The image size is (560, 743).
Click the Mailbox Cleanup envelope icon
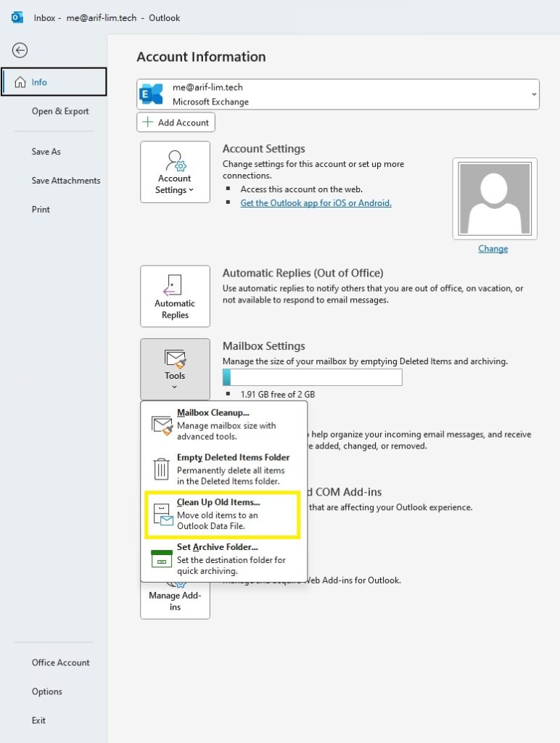pyautogui.click(x=162, y=425)
